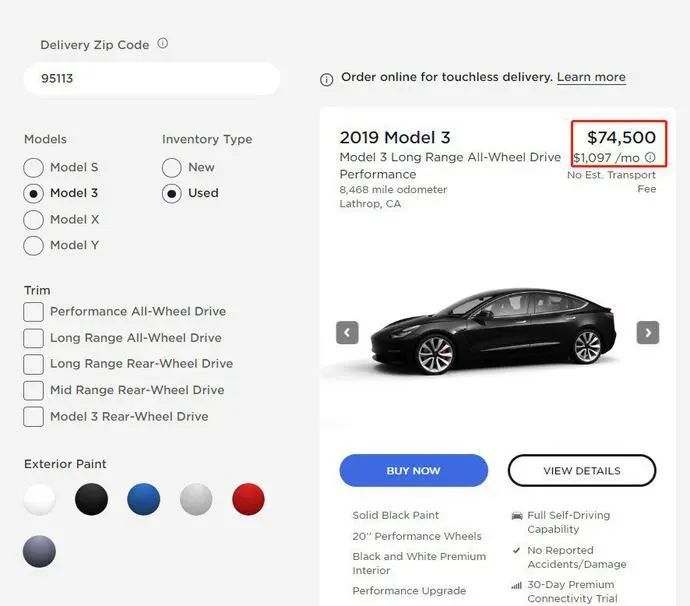Select the Model S radio option

34,167
